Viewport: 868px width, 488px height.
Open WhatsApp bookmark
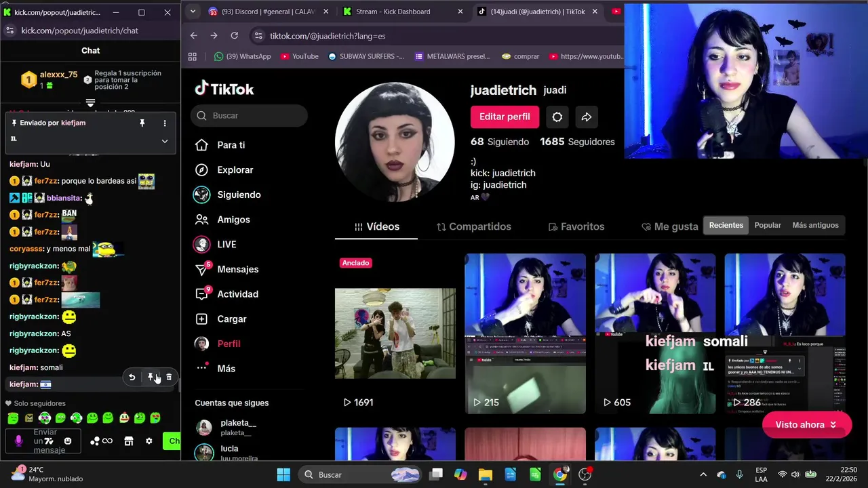[242, 56]
